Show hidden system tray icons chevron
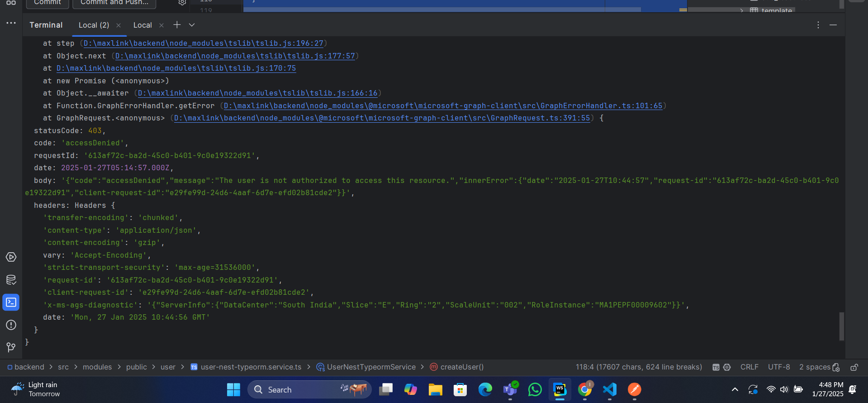The width and height of the screenshot is (868, 403). click(735, 389)
